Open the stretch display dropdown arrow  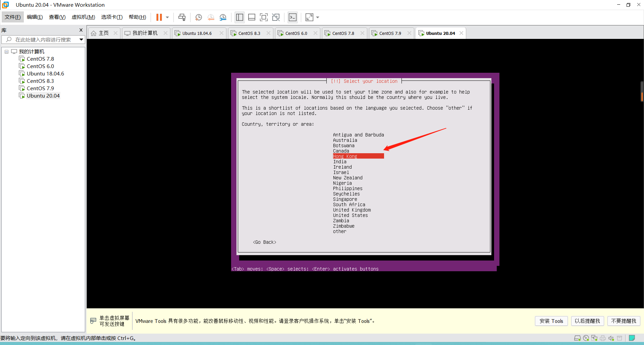pos(318,17)
